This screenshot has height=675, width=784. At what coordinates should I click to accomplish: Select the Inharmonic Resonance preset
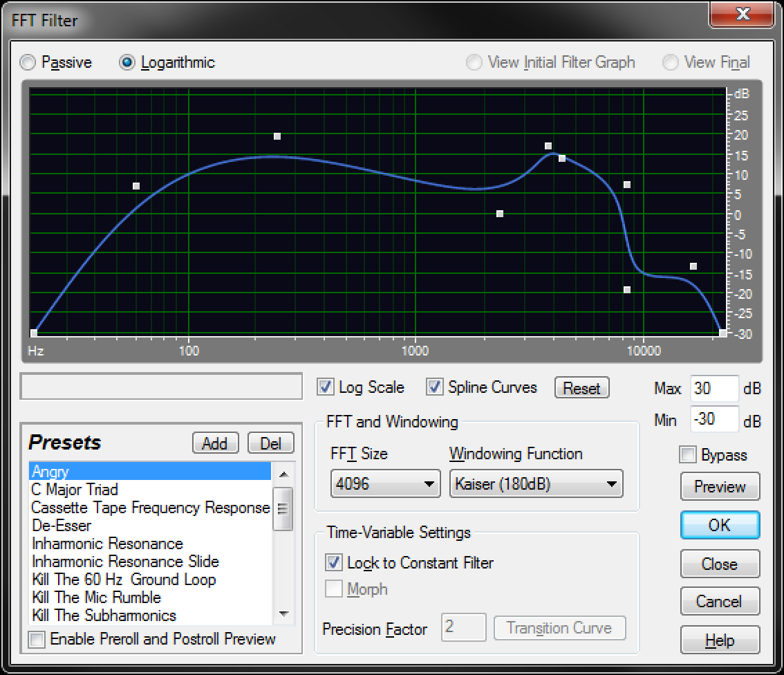tap(150, 543)
